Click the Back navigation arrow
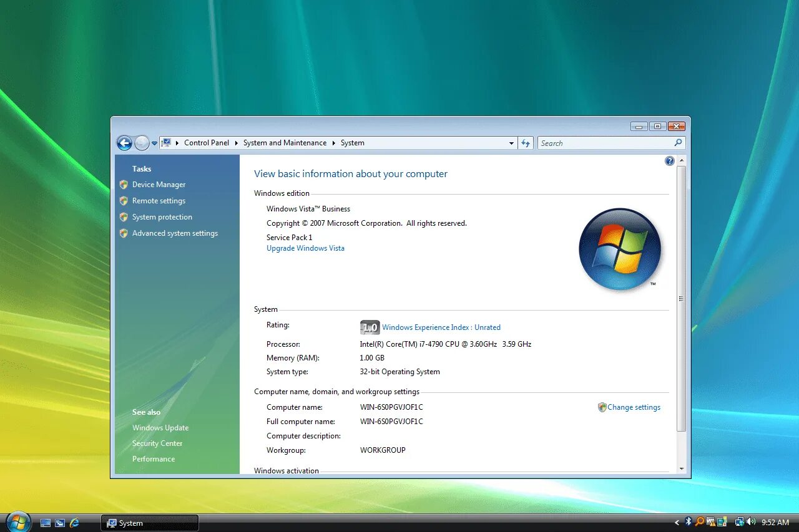 [124, 143]
